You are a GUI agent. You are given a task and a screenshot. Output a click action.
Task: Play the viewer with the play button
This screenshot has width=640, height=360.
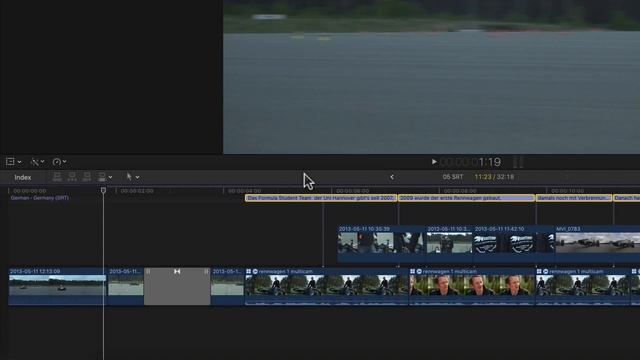pyautogui.click(x=434, y=162)
